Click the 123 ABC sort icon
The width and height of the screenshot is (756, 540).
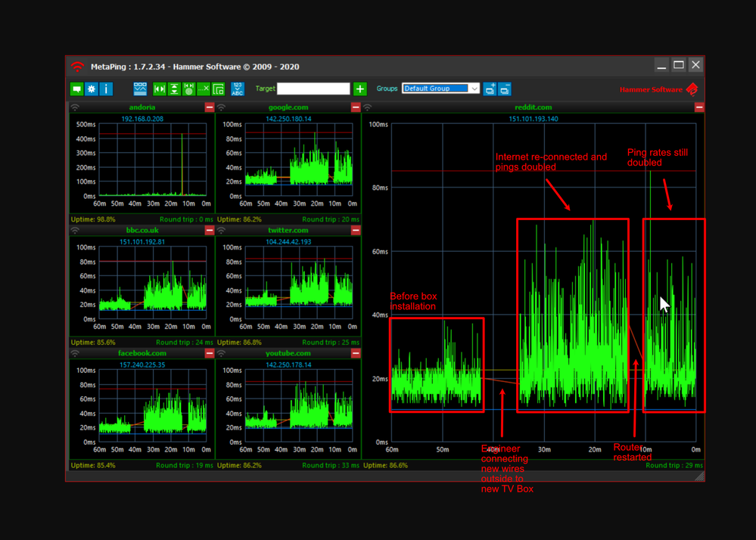pos(238,89)
